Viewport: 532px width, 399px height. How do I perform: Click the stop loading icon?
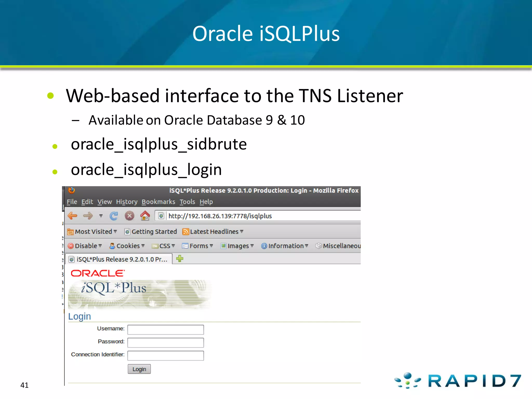(x=129, y=216)
